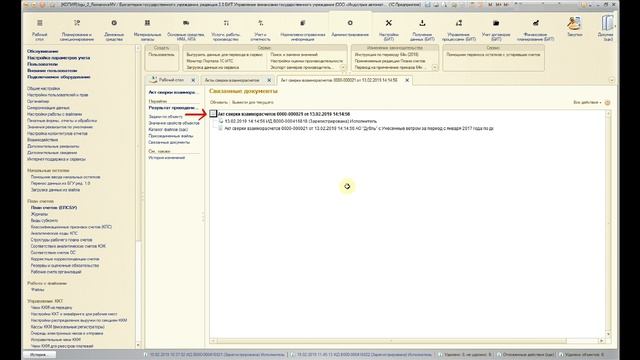The height and width of the screenshot is (360, 640).
Task: Open the Обсуждения link
Action: (x=42, y=51)
